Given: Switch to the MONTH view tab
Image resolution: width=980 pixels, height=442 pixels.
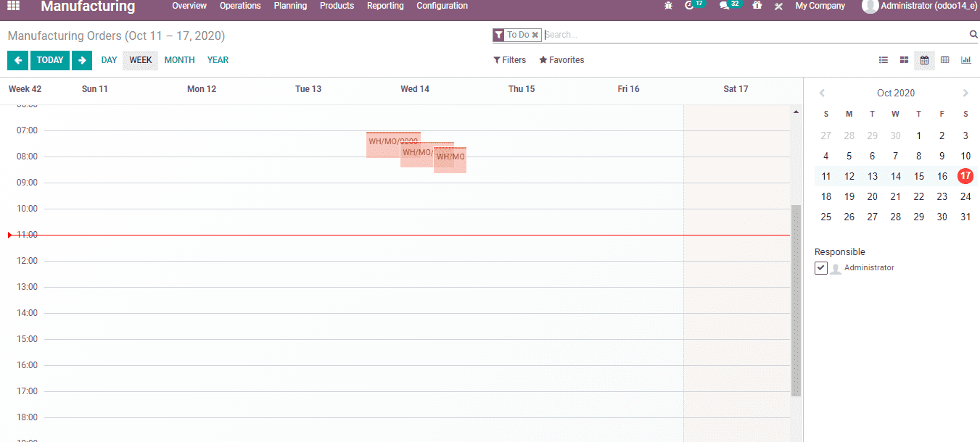Looking at the screenshot, I should [179, 60].
